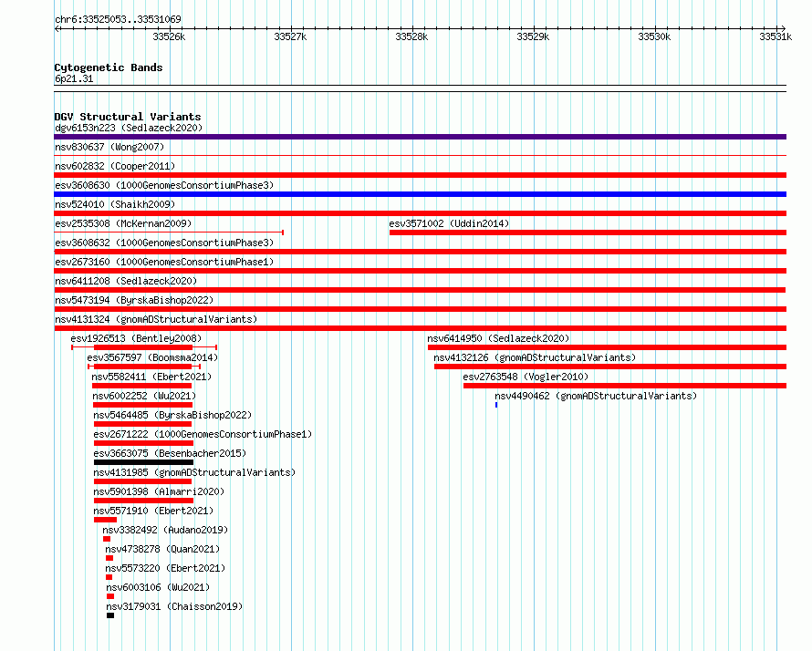812x651 pixels.
Task: Open nsv5582411 (Ebert2021) variant label
Action: coord(151,377)
